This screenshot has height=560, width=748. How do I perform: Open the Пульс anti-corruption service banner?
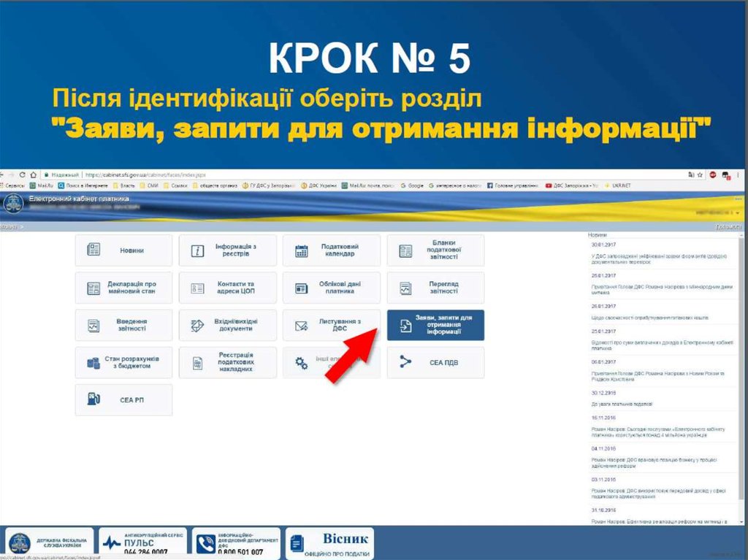pos(143,543)
